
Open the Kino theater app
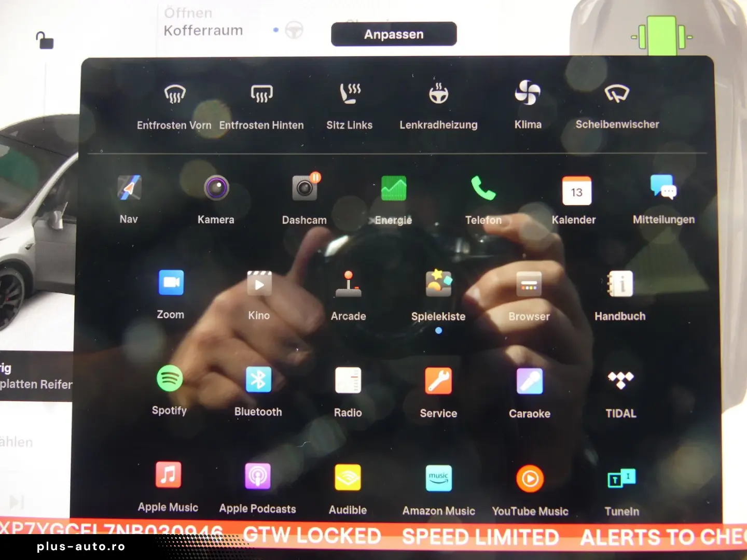[259, 283]
